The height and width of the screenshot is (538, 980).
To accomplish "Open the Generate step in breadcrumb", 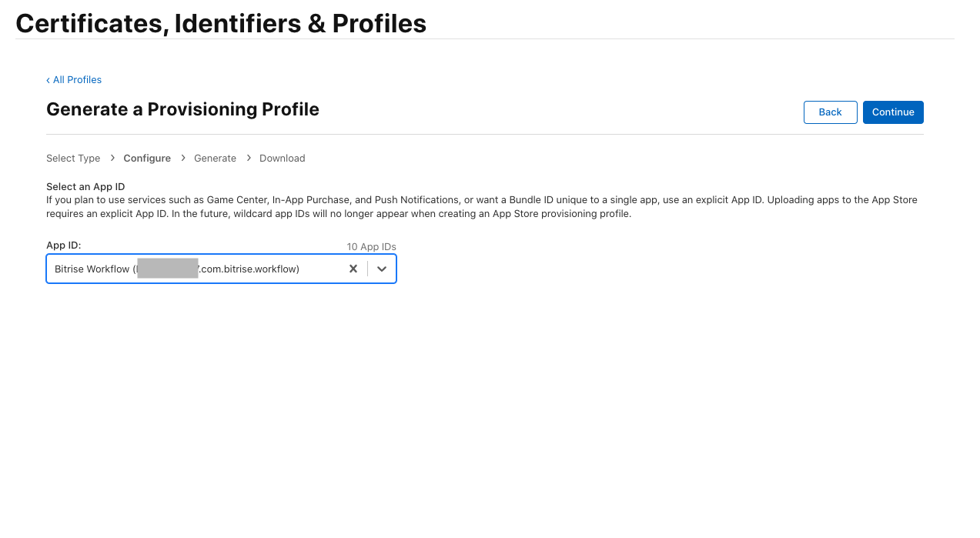I will (215, 159).
